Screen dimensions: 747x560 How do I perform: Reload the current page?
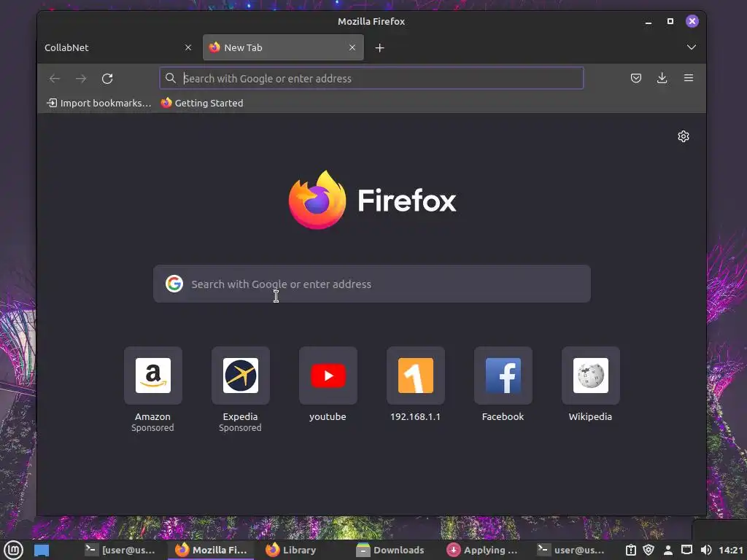(x=107, y=79)
